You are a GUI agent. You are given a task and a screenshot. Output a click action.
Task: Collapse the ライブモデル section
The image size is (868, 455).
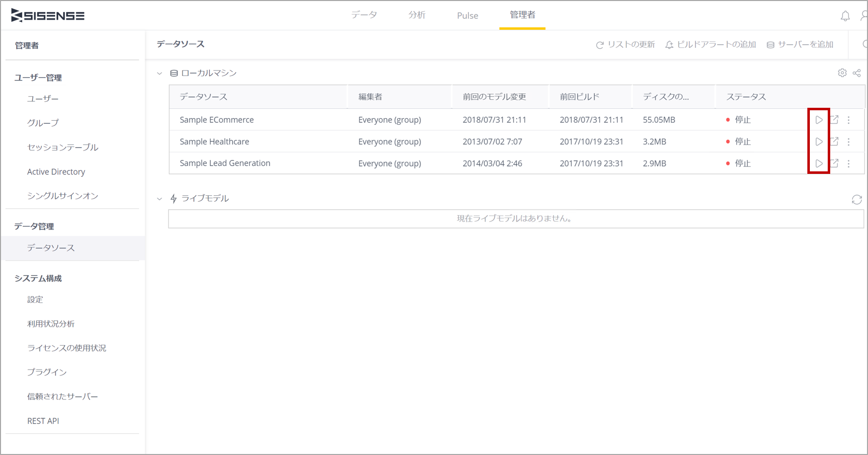160,199
